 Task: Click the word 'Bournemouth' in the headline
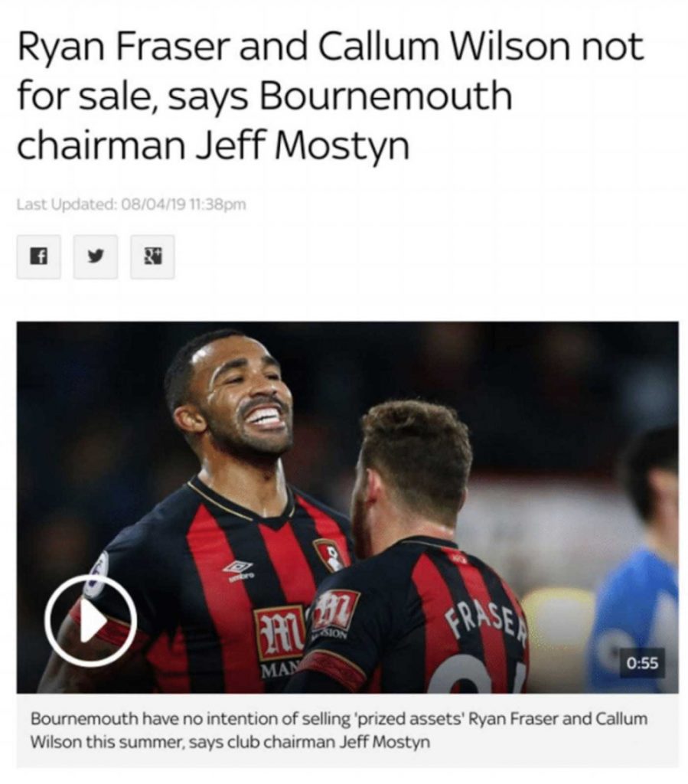coord(385,96)
